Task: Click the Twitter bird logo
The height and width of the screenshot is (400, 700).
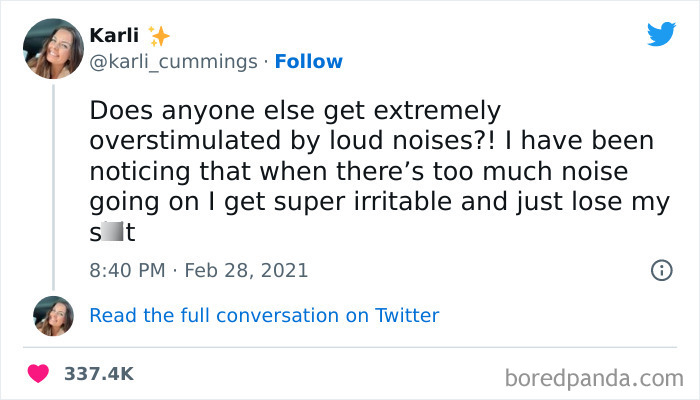Action: (661, 35)
